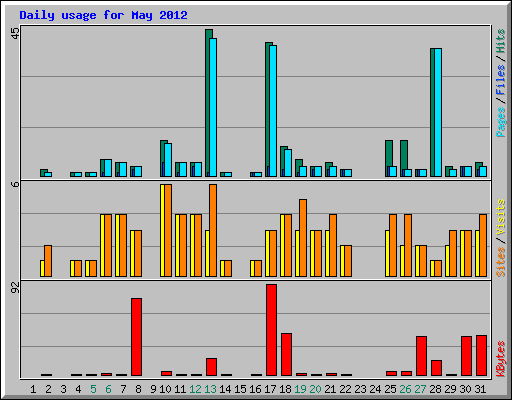Click the tallest red KBytes bar, day 17
The width and height of the screenshot is (512, 400).
[271, 330]
